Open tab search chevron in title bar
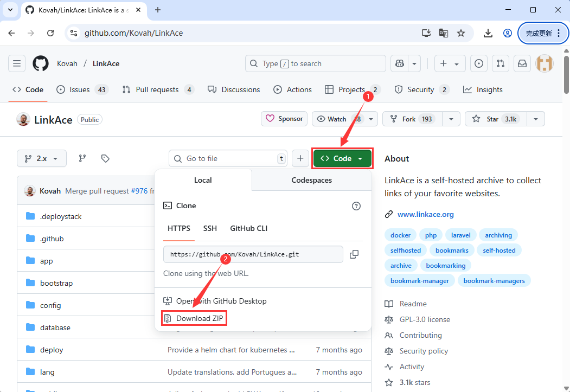The height and width of the screenshot is (392, 570). [10, 10]
